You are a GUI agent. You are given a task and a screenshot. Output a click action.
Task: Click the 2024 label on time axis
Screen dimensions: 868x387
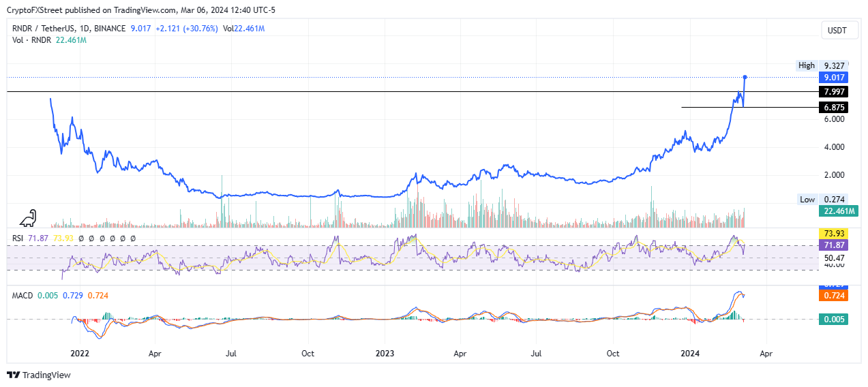point(690,354)
